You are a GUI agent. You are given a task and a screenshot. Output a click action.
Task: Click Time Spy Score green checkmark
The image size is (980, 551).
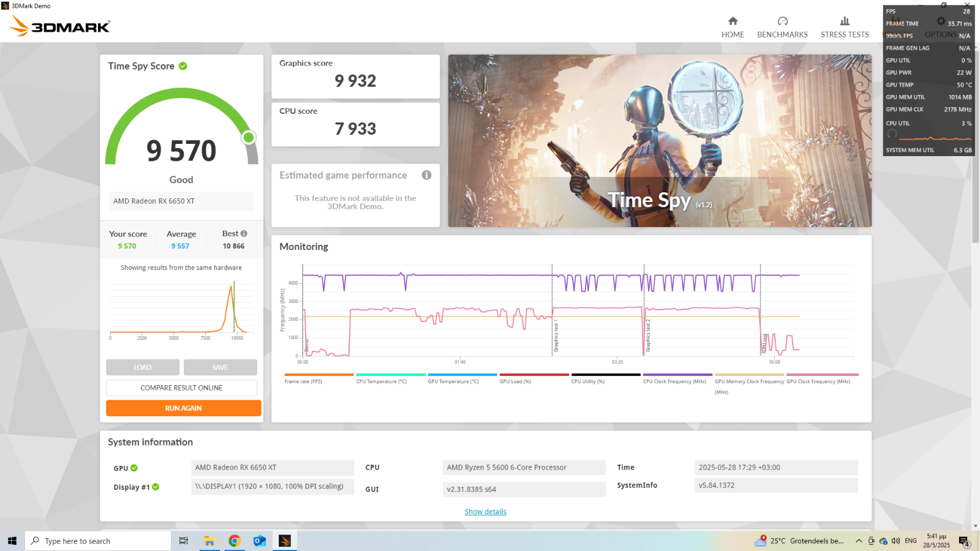pyautogui.click(x=183, y=66)
